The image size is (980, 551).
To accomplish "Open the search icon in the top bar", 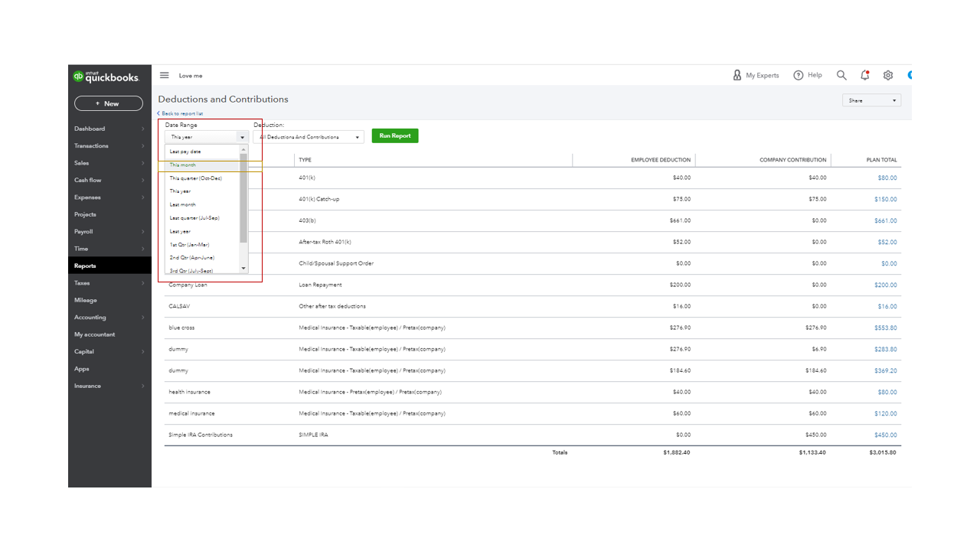I will 841,75.
